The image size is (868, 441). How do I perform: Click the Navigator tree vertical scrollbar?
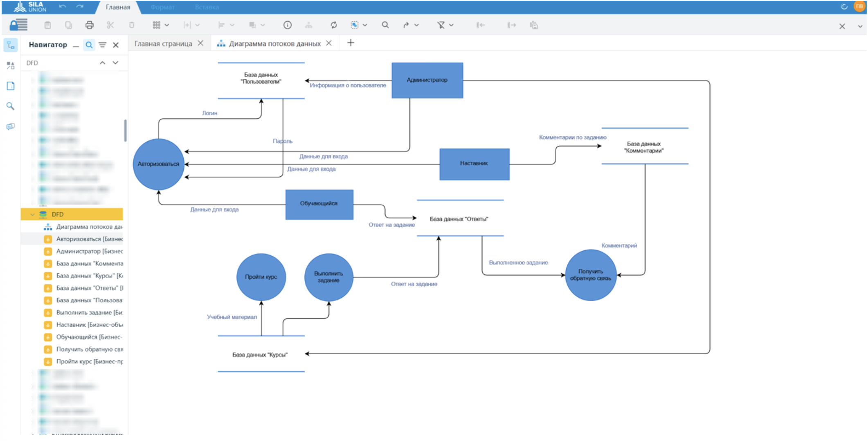(x=125, y=130)
